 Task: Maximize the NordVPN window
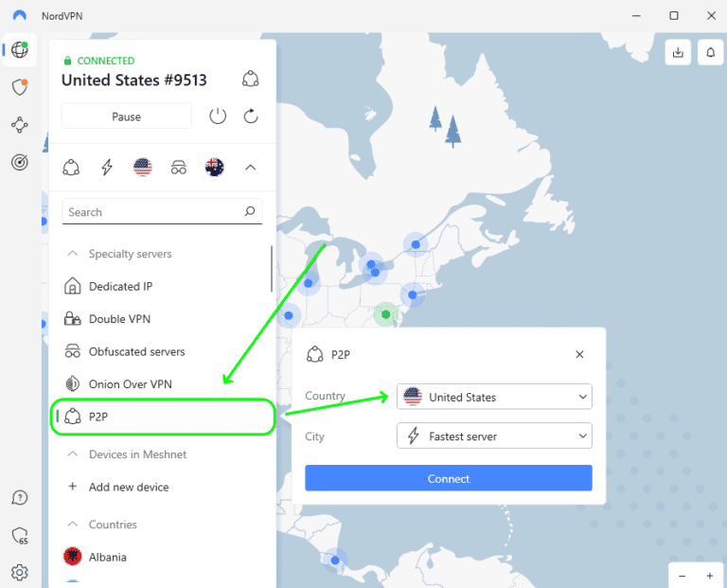point(674,16)
